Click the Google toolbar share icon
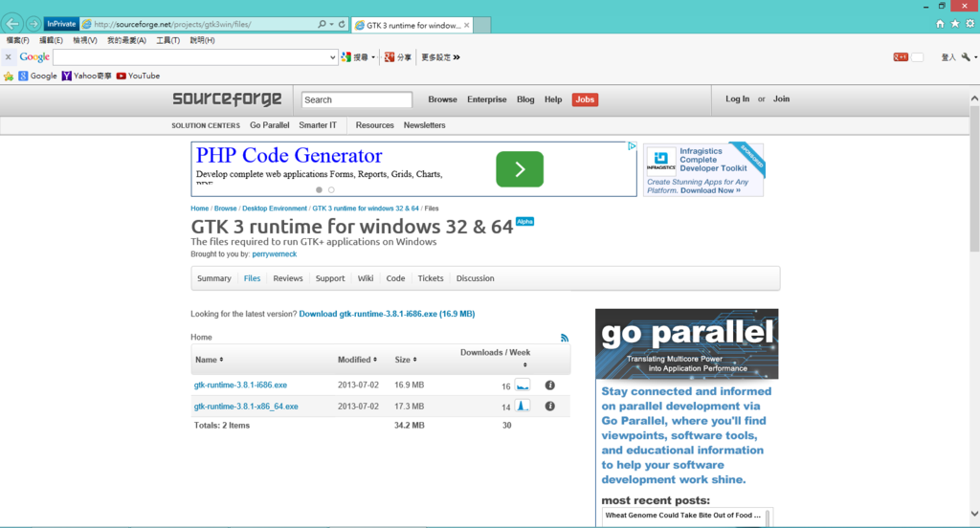The image size is (980, 528). 390,56
